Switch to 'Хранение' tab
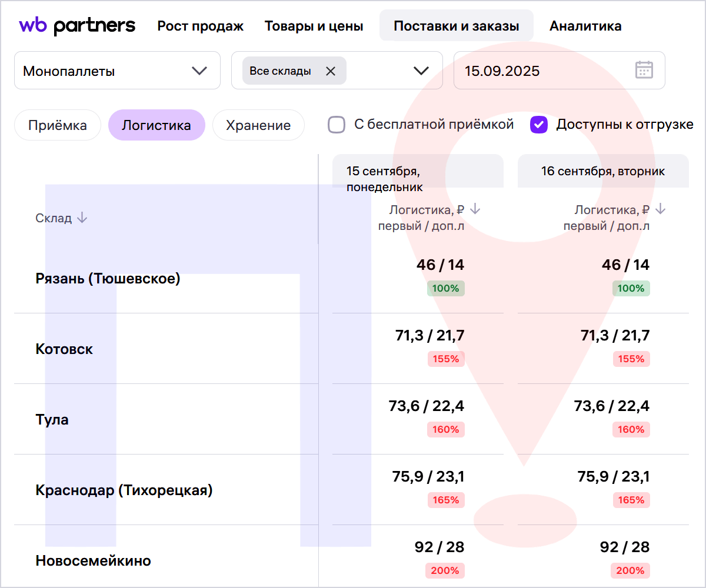The height and width of the screenshot is (588, 706). [258, 125]
